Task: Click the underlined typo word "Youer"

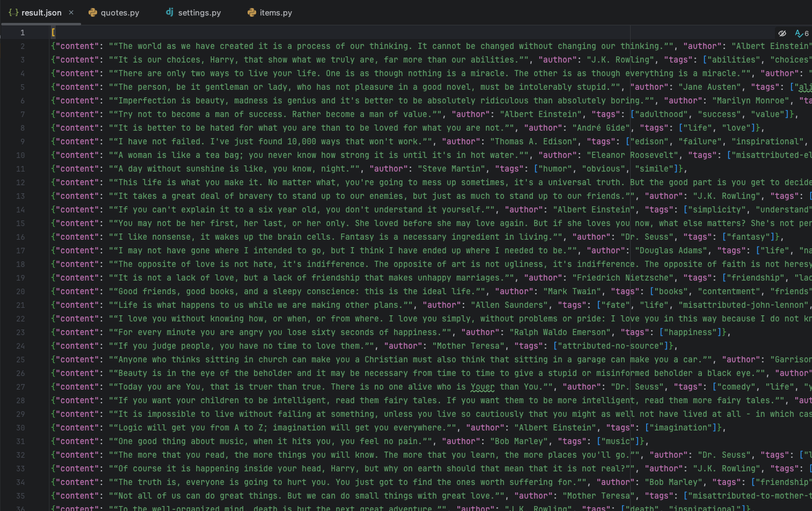Action: [483, 387]
